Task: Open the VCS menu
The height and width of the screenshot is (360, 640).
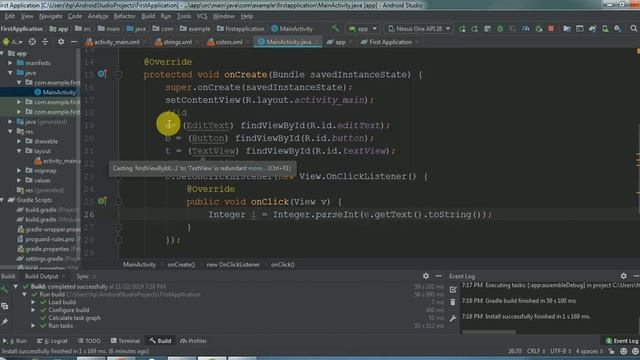Action: pyautogui.click(x=202, y=16)
